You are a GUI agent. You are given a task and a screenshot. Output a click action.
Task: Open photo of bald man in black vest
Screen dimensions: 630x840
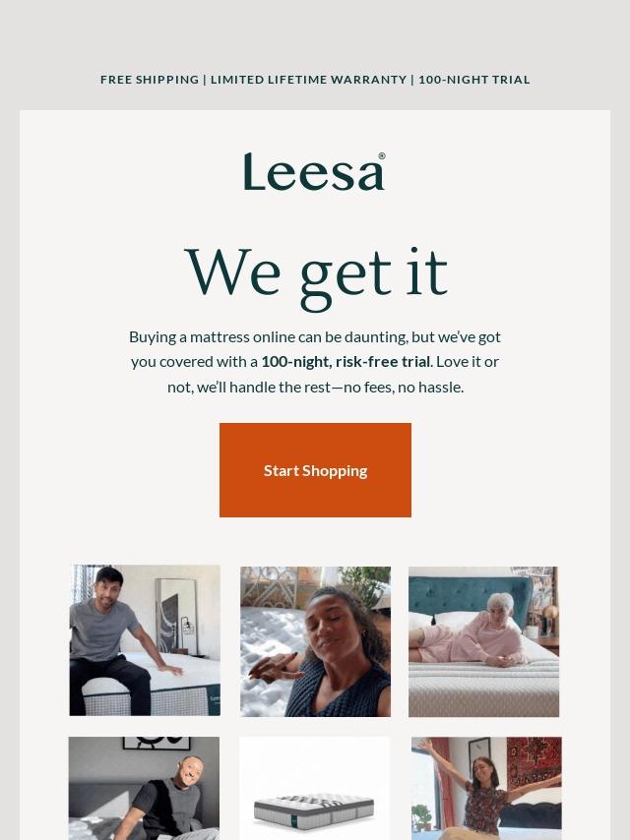(x=144, y=788)
